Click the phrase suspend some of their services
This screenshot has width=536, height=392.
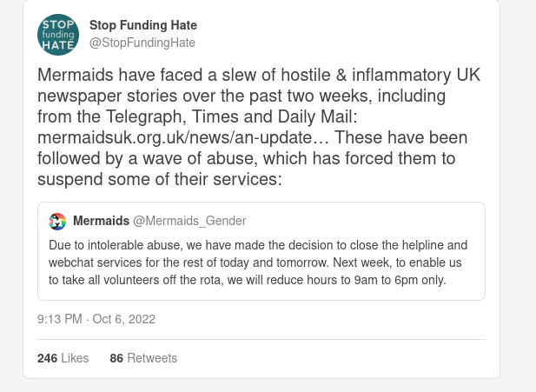tap(158, 181)
